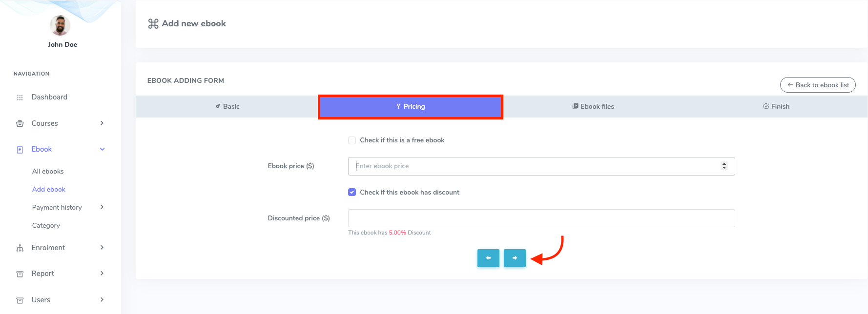Screen dimensions: 868x314
Task: Click Back to ebook list button
Action: pyautogui.click(x=818, y=85)
